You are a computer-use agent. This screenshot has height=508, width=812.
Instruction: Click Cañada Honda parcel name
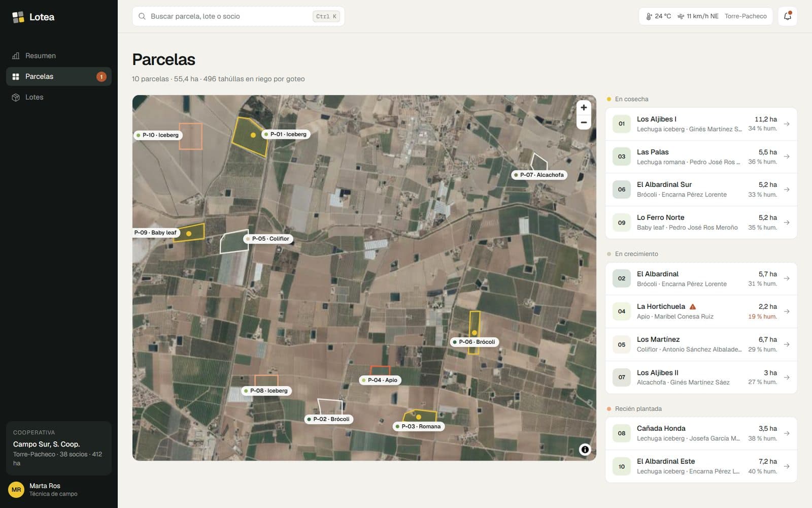point(661,428)
